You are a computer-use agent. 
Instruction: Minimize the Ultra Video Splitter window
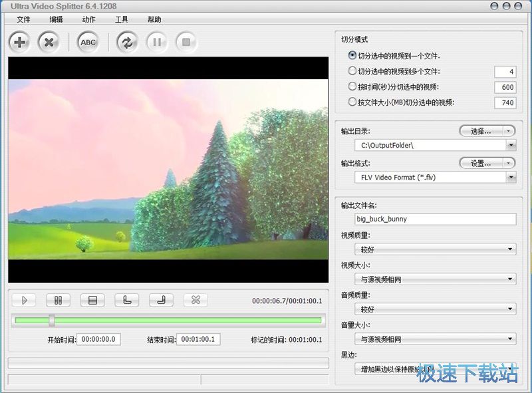tap(494, 6)
